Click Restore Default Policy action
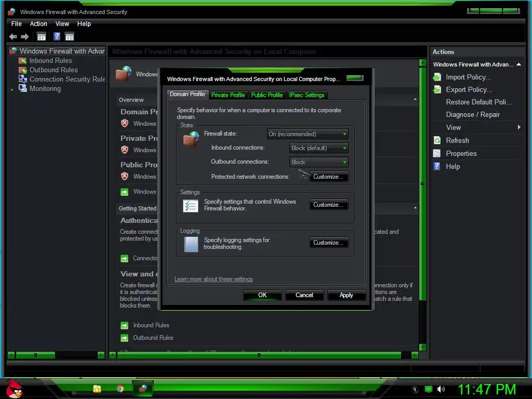The height and width of the screenshot is (399, 532). 478,102
